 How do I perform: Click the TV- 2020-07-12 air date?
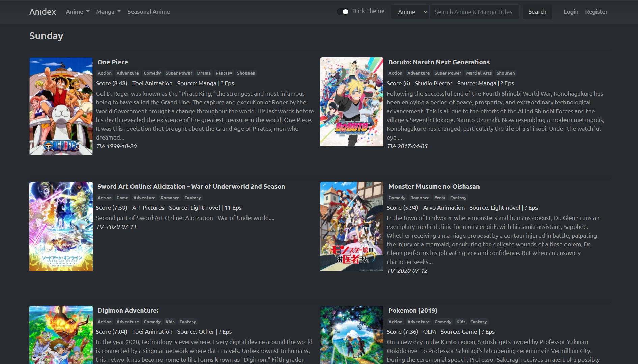pos(407,271)
